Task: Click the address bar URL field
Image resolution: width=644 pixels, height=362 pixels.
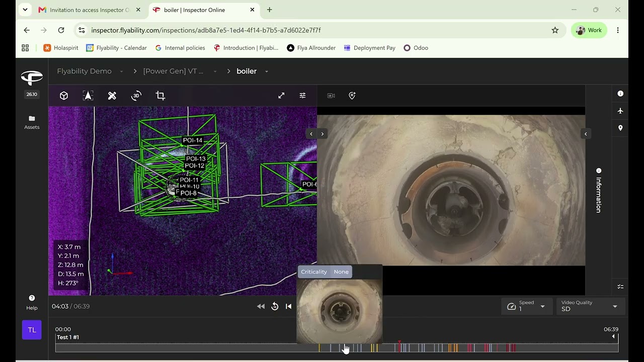Action: (x=319, y=30)
